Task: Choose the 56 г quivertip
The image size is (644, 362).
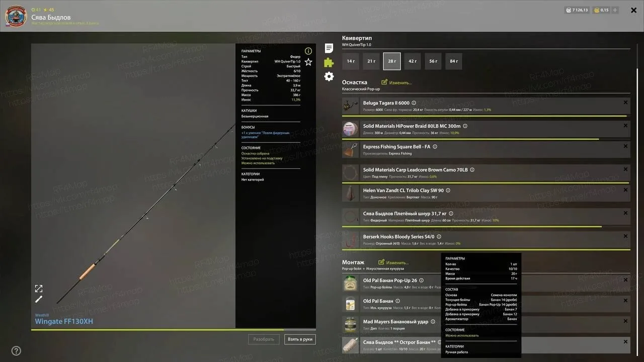Action: (x=433, y=61)
